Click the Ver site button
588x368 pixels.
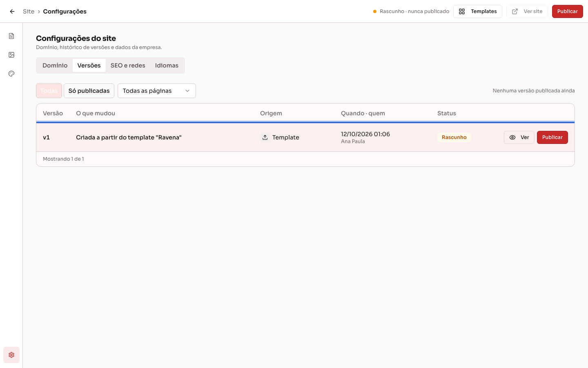coord(527,11)
